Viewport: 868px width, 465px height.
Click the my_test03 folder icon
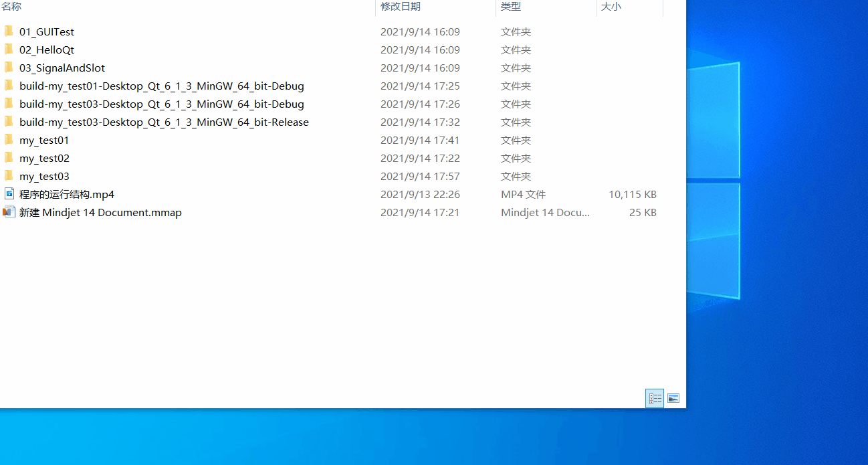(9, 176)
